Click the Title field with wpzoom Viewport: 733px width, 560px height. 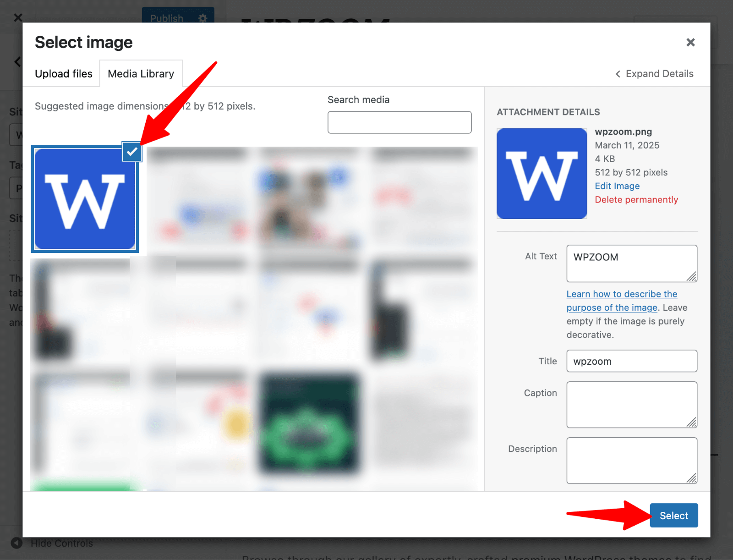pyautogui.click(x=632, y=361)
